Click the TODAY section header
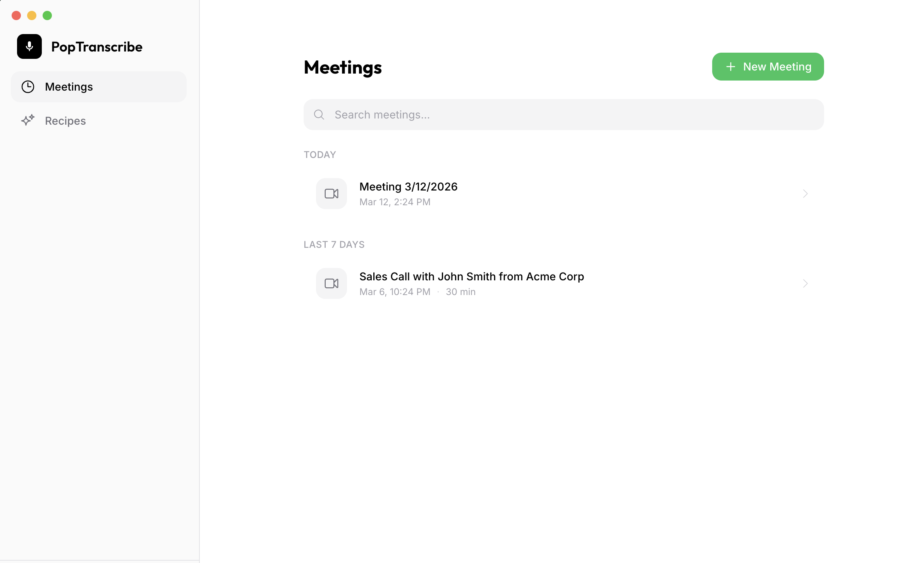This screenshot has height=563, width=924. 319,154
